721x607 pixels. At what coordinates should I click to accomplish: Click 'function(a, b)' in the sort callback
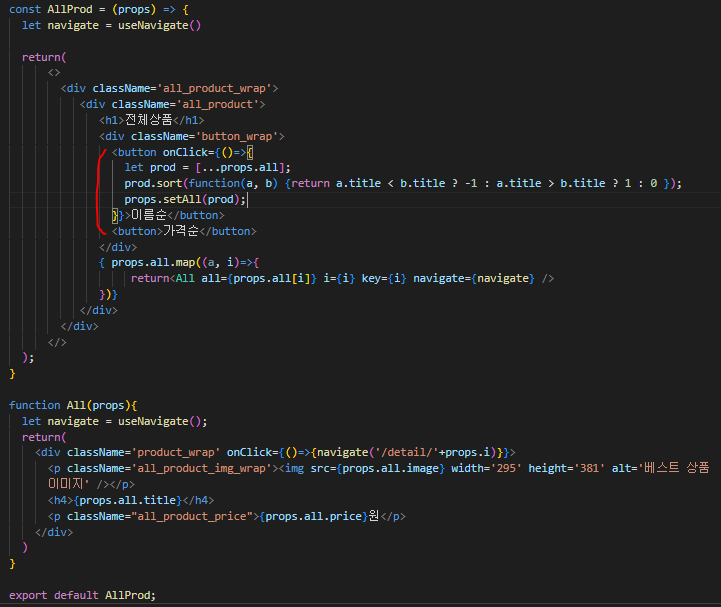[x=233, y=183]
